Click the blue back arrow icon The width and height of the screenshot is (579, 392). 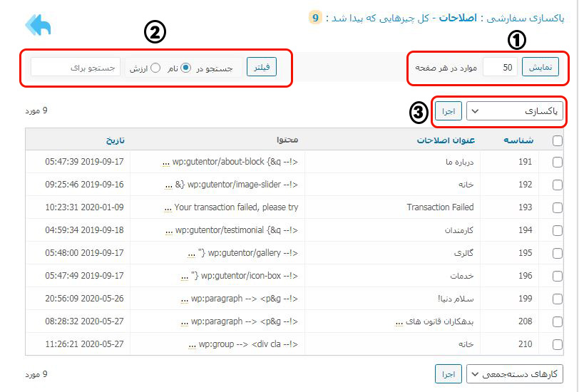(38, 25)
